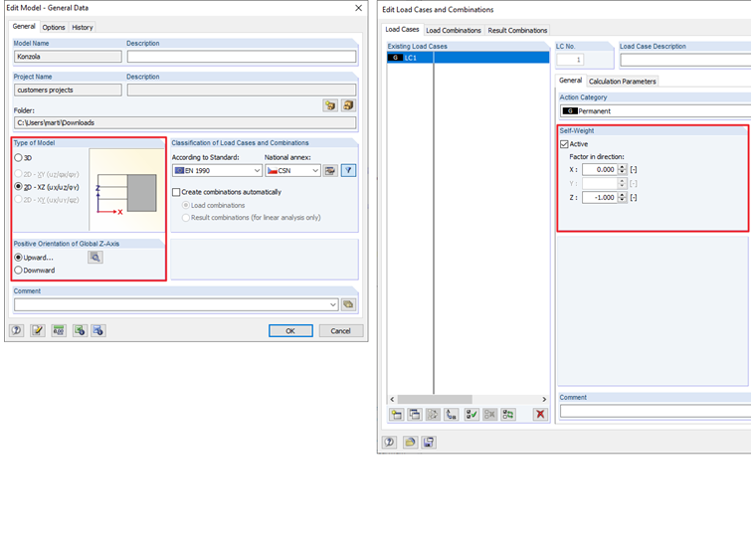This screenshot has width=756, height=560.
Task: Open units and decimal places icon
Action: pos(59,330)
